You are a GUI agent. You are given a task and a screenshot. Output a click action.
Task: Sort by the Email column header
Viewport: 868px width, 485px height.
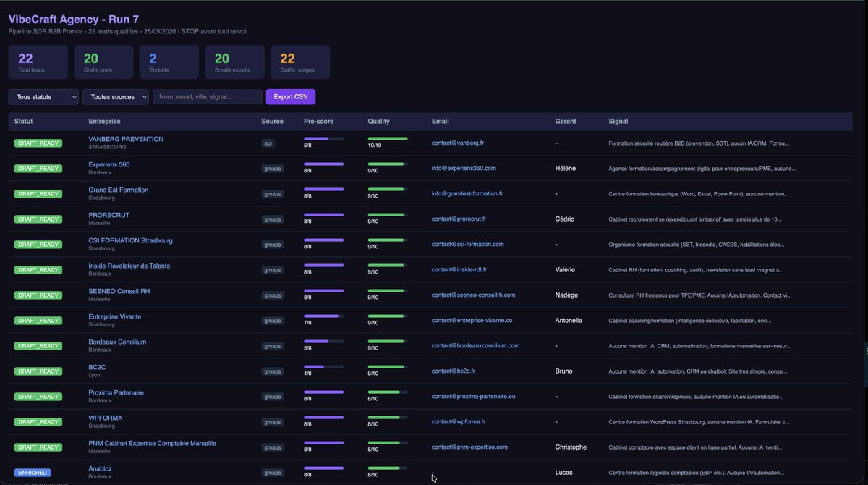tap(440, 122)
